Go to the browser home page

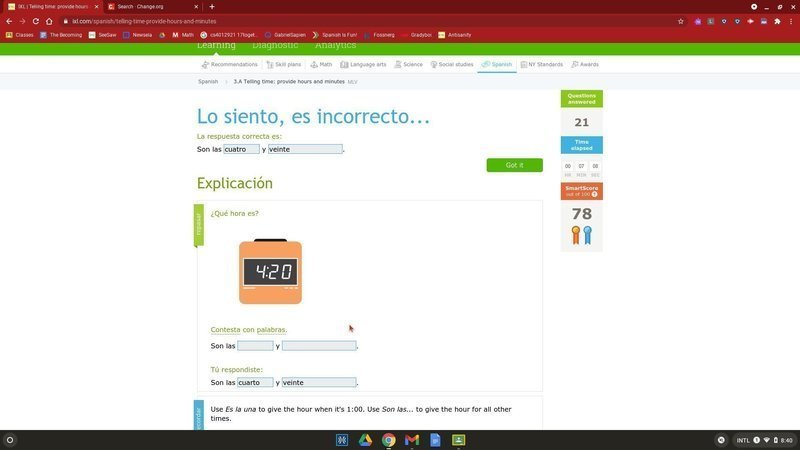(x=49, y=21)
